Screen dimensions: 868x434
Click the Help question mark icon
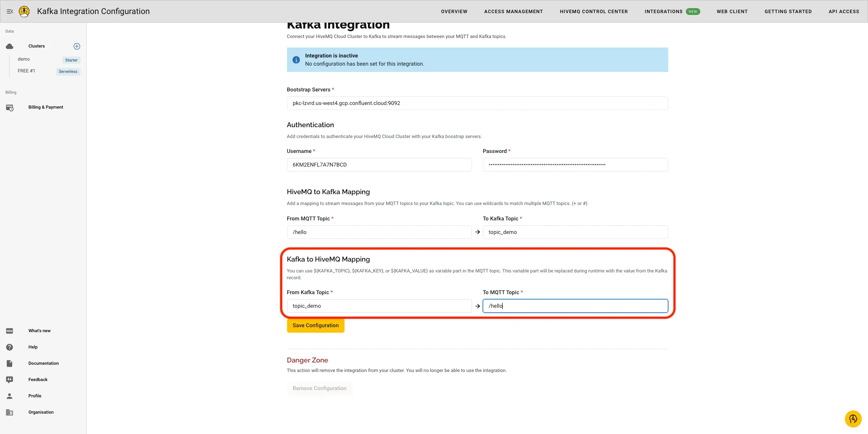click(9, 347)
